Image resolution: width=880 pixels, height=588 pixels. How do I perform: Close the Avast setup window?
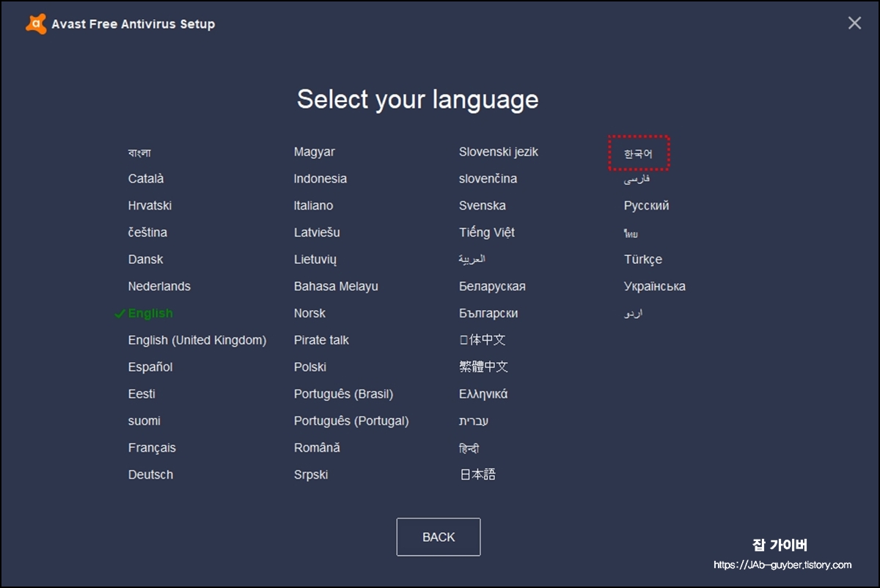tap(854, 23)
